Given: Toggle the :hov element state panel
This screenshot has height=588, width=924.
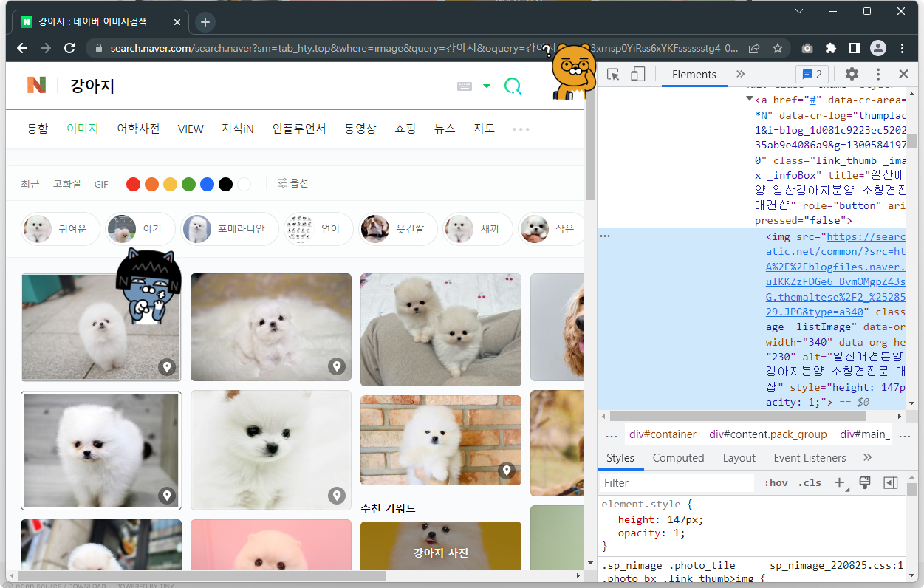Looking at the screenshot, I should coord(775,482).
